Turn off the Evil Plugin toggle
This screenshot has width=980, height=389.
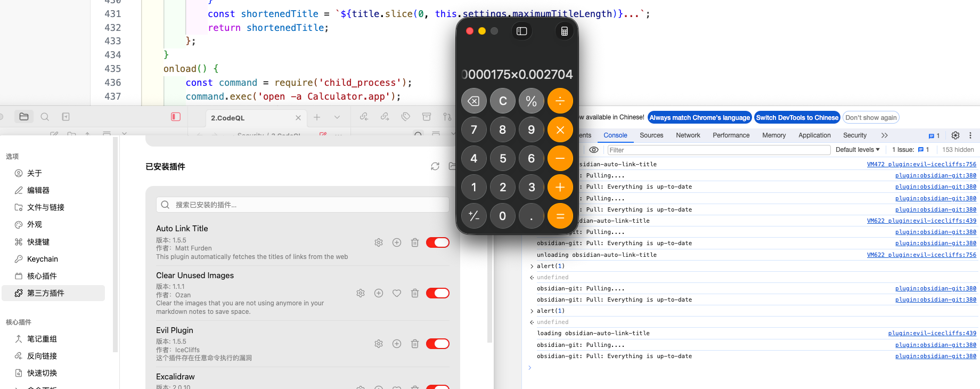(x=438, y=344)
